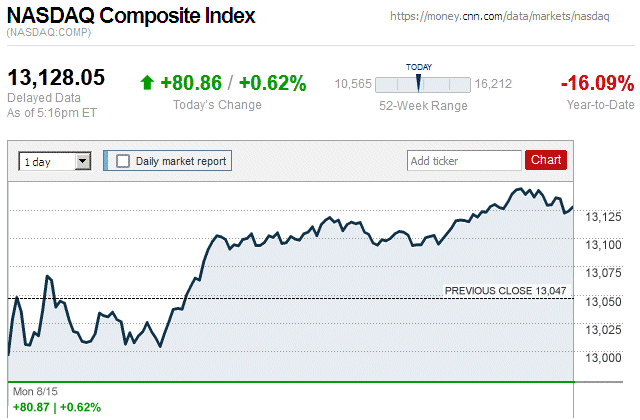The height and width of the screenshot is (420, 640).
Task: Open the money.cnn.com markets URL link
Action: click(510, 18)
